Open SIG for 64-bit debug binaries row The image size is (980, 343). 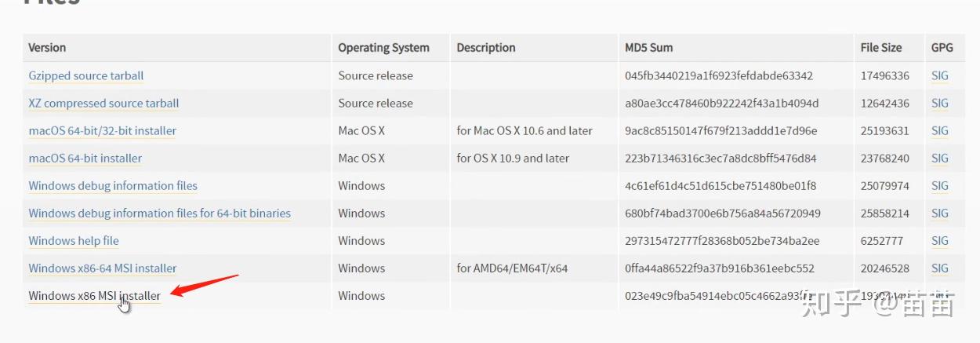point(940,213)
